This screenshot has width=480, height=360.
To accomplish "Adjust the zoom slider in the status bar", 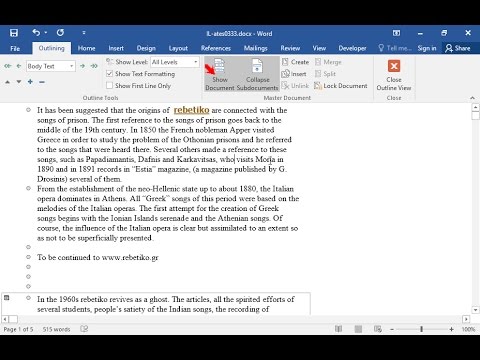I will pos(421,329).
